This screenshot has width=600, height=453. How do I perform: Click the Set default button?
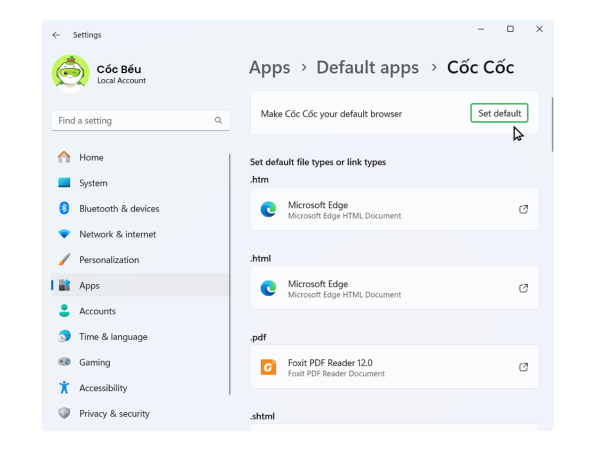499,113
